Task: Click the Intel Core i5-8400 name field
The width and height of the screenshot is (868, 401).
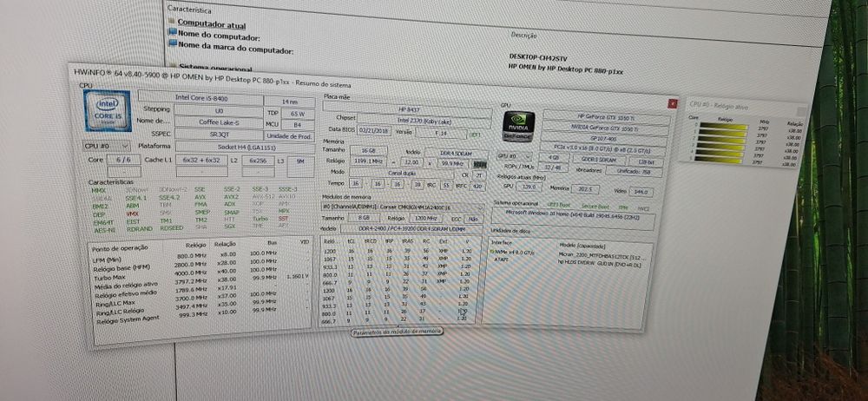Action: 201,98
